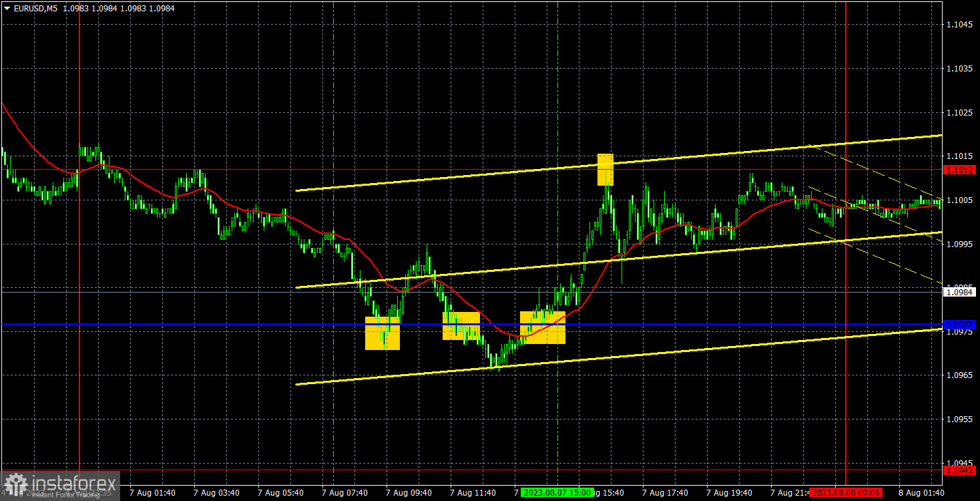
Task: Click the 7 Aug 11:40 time label
Action: (x=473, y=493)
